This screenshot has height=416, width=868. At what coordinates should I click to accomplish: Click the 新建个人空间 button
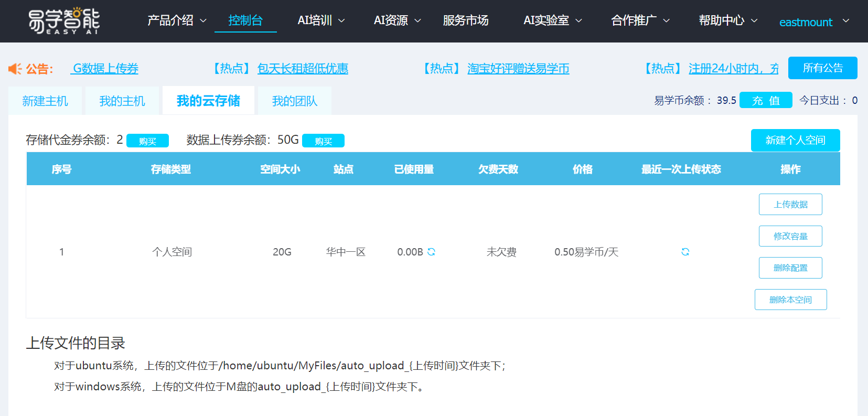(795, 140)
